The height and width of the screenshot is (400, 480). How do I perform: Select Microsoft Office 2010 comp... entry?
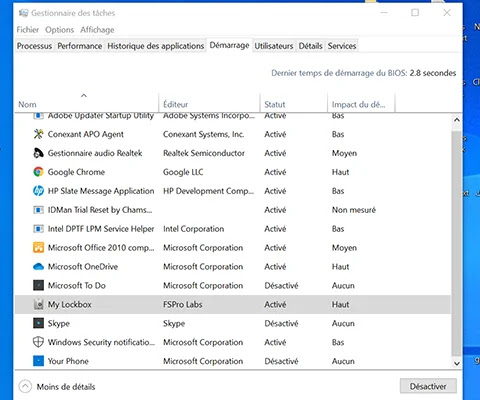101,248
